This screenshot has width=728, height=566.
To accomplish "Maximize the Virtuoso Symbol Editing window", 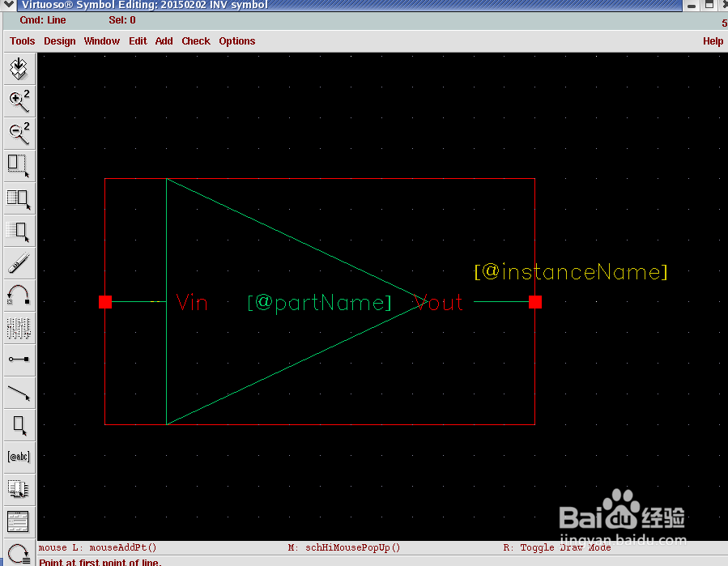I will click(x=709, y=5).
